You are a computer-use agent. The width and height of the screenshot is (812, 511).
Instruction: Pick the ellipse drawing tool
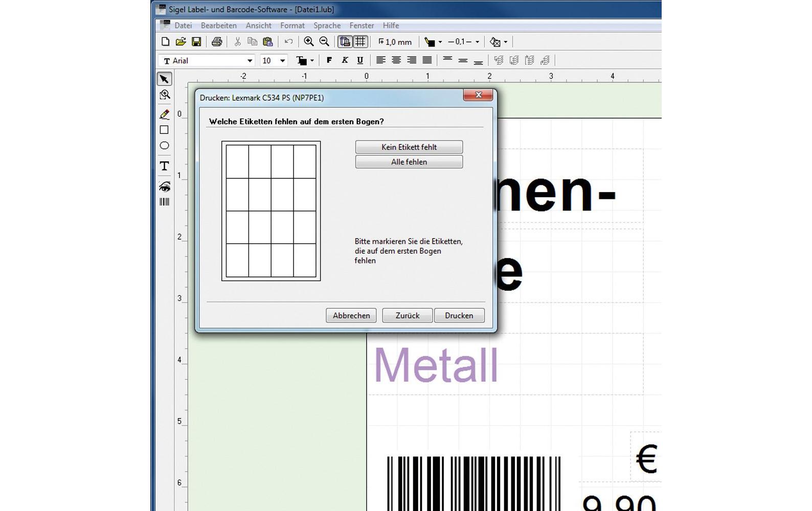click(x=164, y=146)
